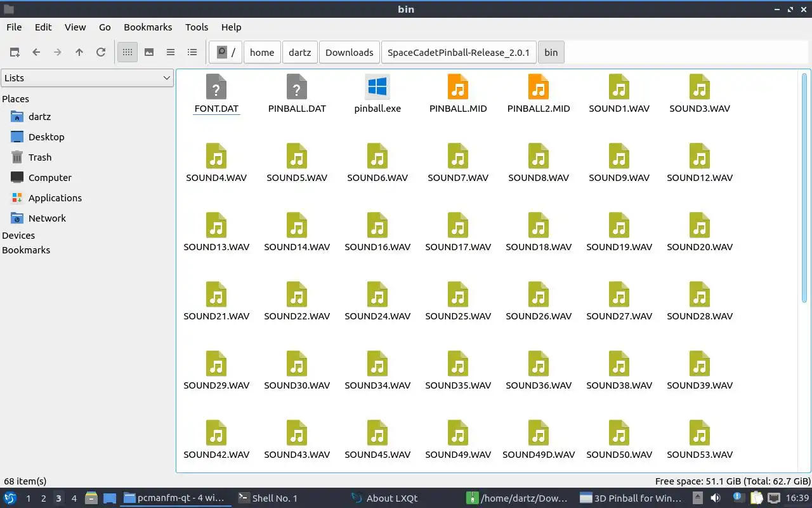Open the View menu
Viewport: 812px width, 508px height.
click(x=75, y=27)
